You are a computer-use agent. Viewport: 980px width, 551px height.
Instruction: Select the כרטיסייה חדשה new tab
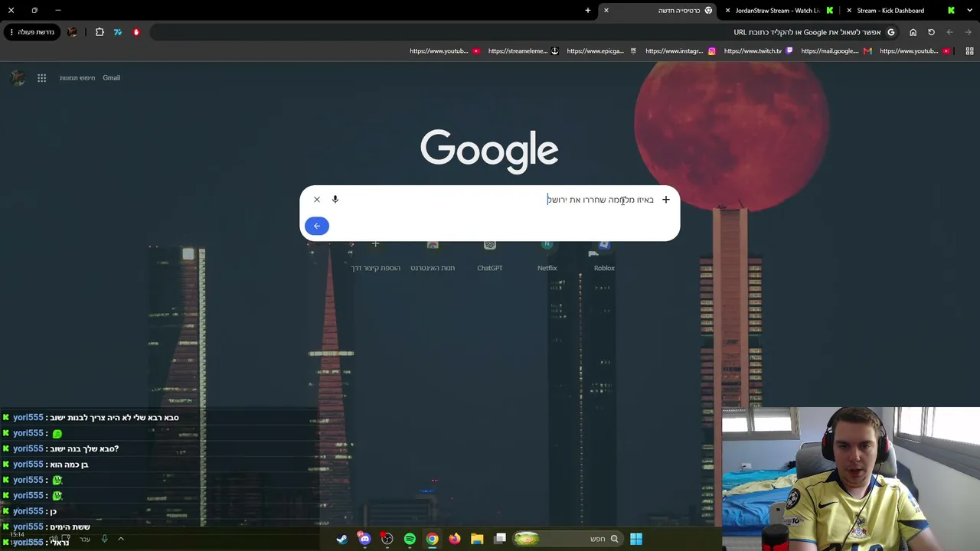[x=658, y=11]
